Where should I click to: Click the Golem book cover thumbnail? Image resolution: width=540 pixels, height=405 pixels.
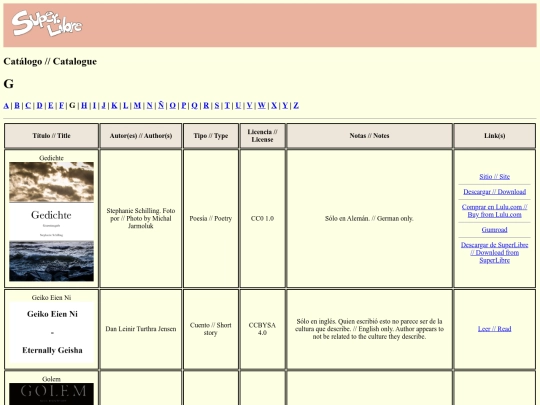pos(51,394)
